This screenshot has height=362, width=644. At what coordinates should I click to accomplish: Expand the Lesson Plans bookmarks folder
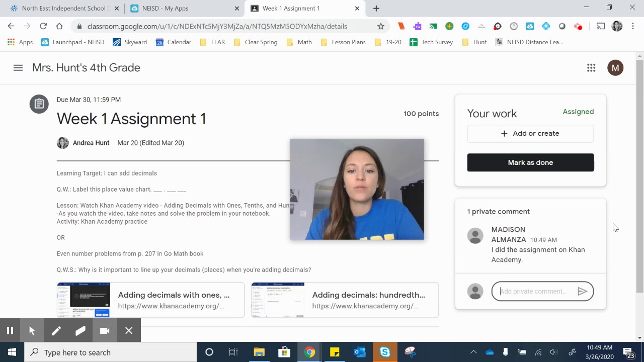343,42
